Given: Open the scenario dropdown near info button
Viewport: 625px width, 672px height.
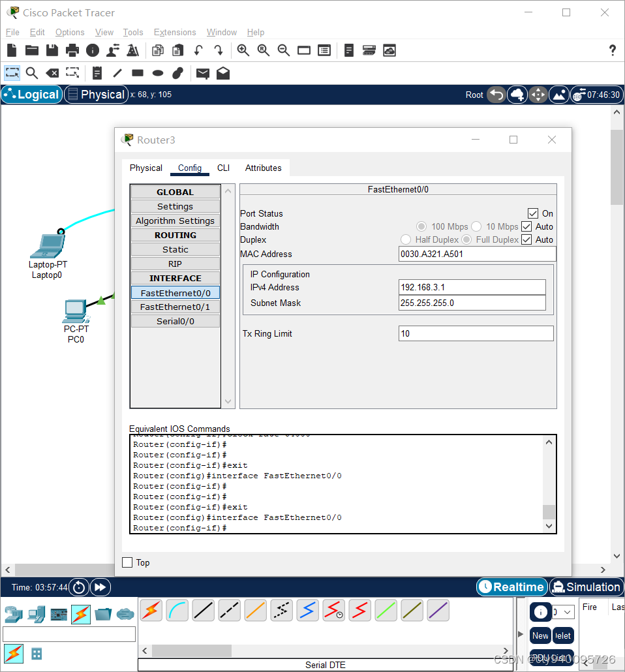Looking at the screenshot, I should click(563, 612).
